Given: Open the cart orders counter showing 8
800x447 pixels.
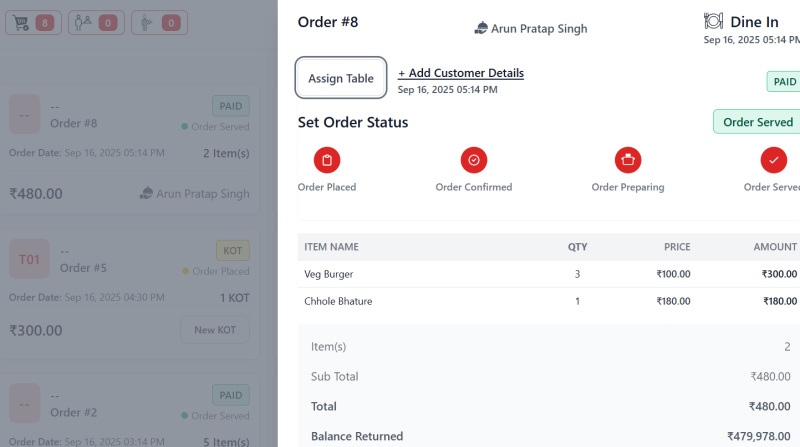Looking at the screenshot, I should pos(33,22).
